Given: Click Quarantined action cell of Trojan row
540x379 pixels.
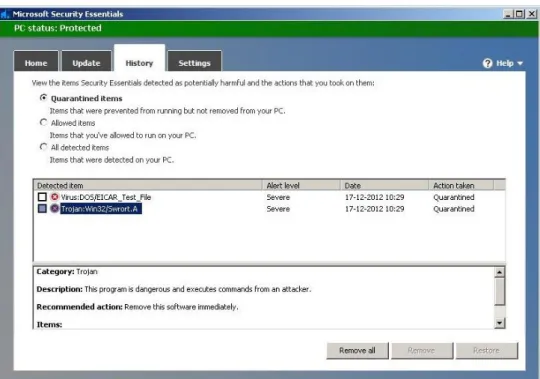Looking at the screenshot, I should point(454,209).
